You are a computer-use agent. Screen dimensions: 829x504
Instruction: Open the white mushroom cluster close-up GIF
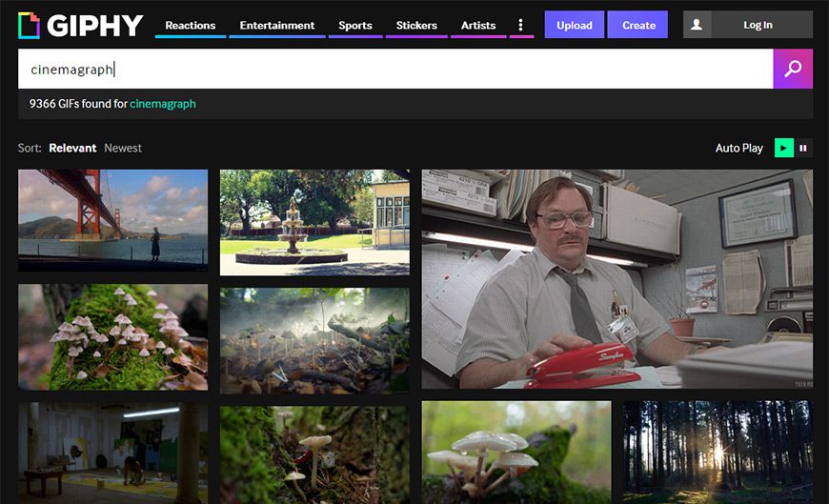(516, 453)
